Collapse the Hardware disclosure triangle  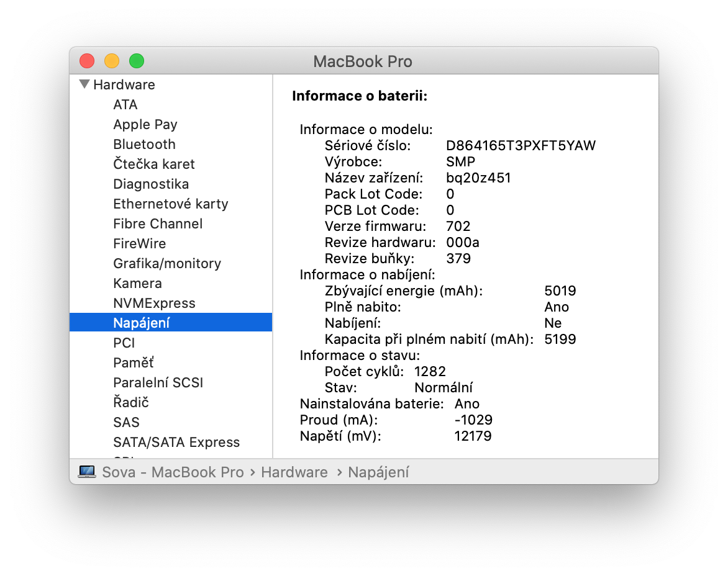coord(84,84)
